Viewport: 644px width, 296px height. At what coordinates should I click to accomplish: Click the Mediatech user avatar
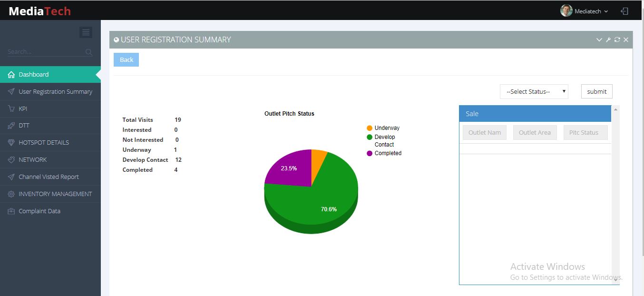click(566, 11)
